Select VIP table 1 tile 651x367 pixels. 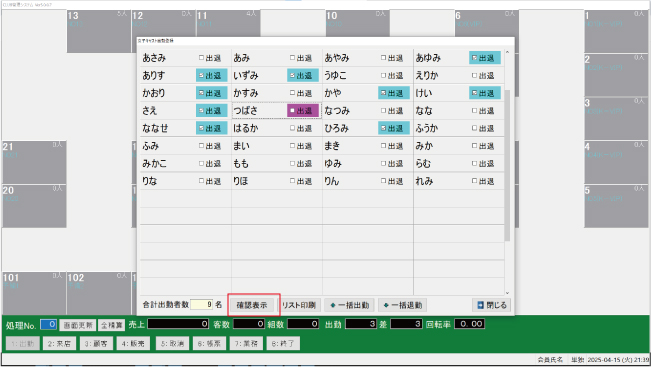click(x=616, y=31)
